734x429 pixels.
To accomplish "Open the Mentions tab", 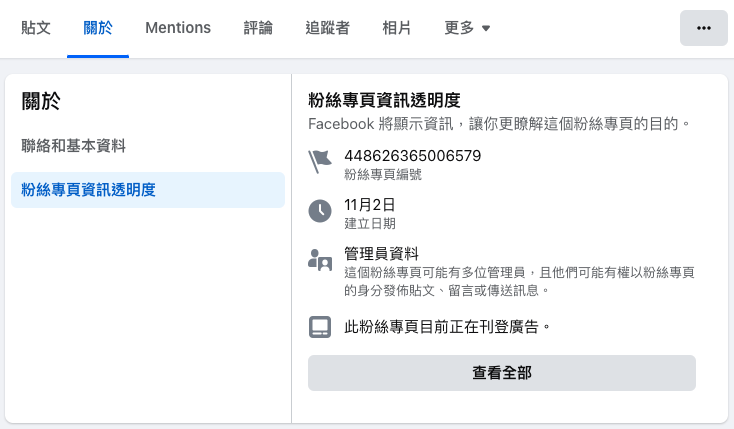I will coord(178,28).
